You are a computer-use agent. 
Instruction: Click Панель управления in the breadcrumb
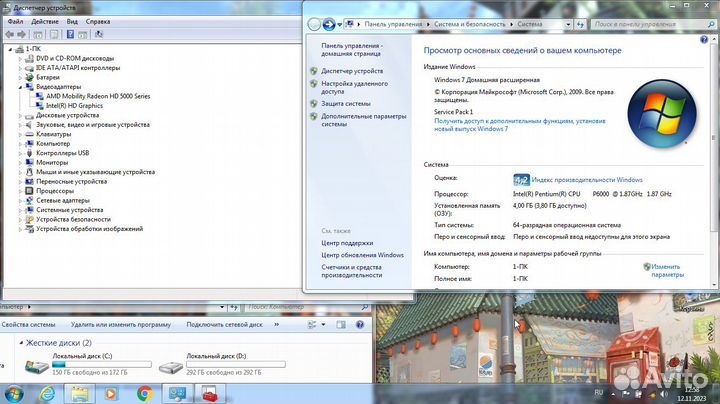point(393,24)
